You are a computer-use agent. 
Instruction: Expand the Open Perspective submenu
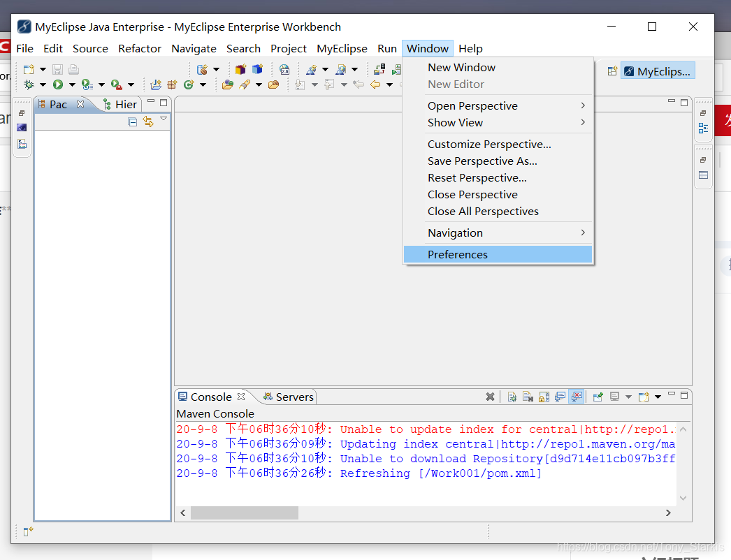pyautogui.click(x=498, y=105)
